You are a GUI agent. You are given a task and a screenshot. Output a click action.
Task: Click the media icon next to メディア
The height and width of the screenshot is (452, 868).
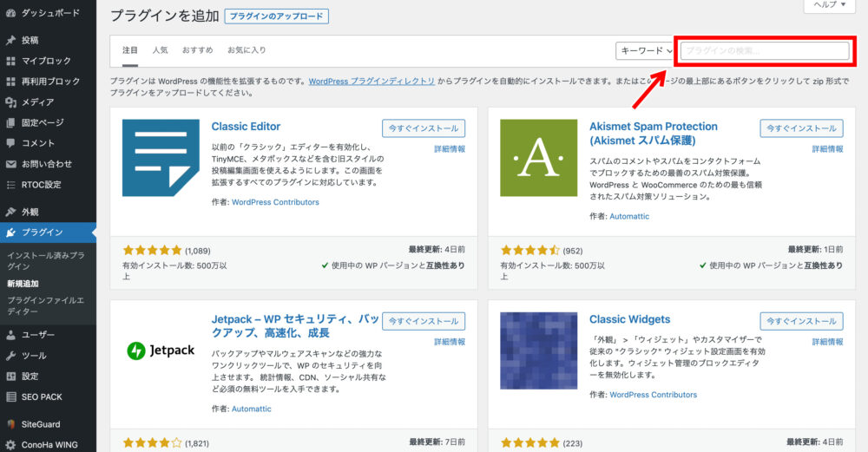pyautogui.click(x=10, y=102)
